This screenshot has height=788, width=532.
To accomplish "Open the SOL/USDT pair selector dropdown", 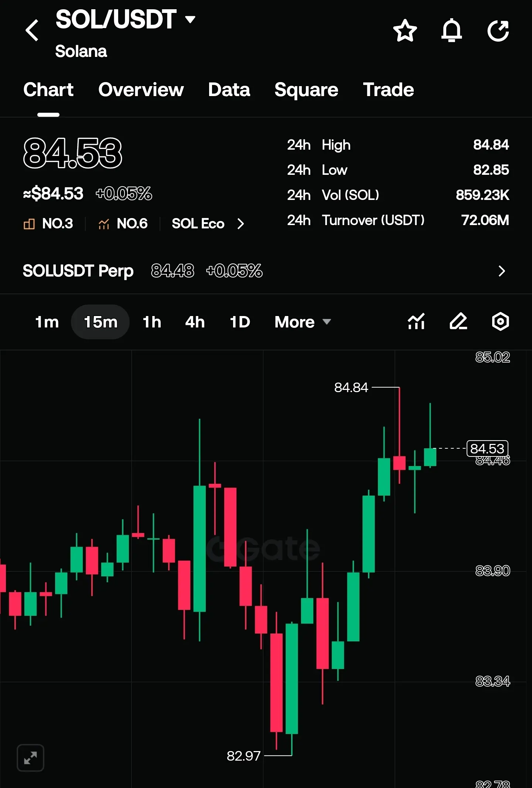I will tap(125, 19).
